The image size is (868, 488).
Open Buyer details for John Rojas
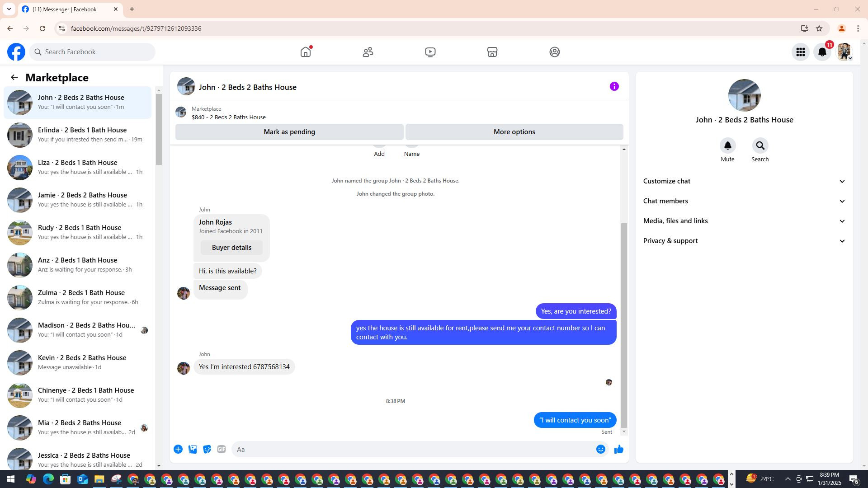(x=231, y=248)
